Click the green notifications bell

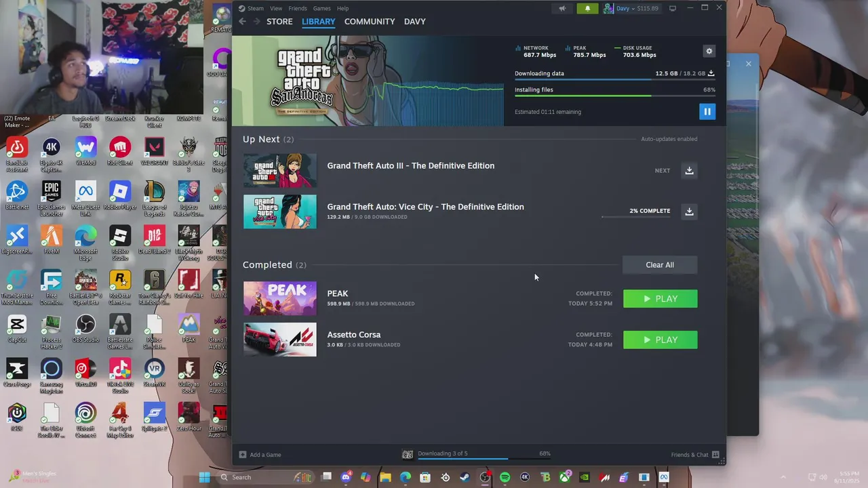point(587,8)
